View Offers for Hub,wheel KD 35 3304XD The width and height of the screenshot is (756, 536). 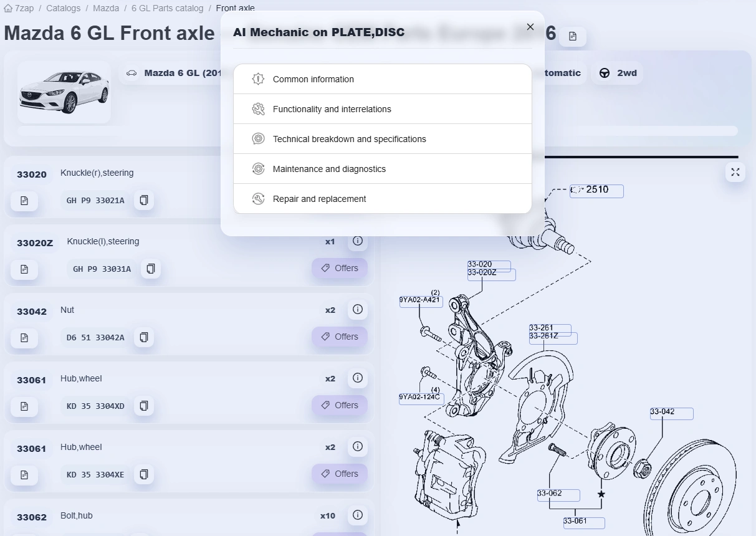pos(340,405)
